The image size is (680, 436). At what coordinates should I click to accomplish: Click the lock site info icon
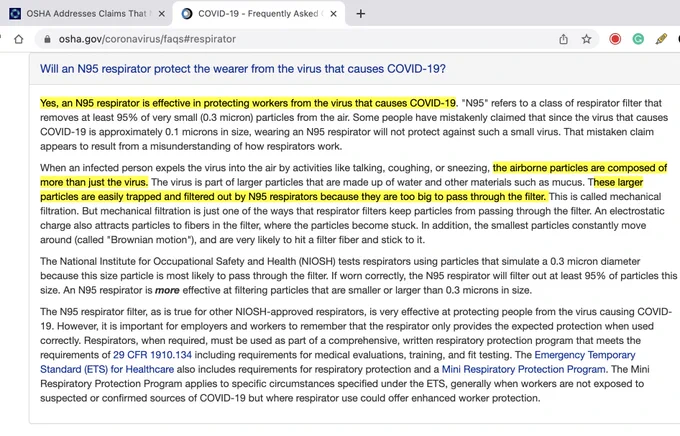[47, 39]
